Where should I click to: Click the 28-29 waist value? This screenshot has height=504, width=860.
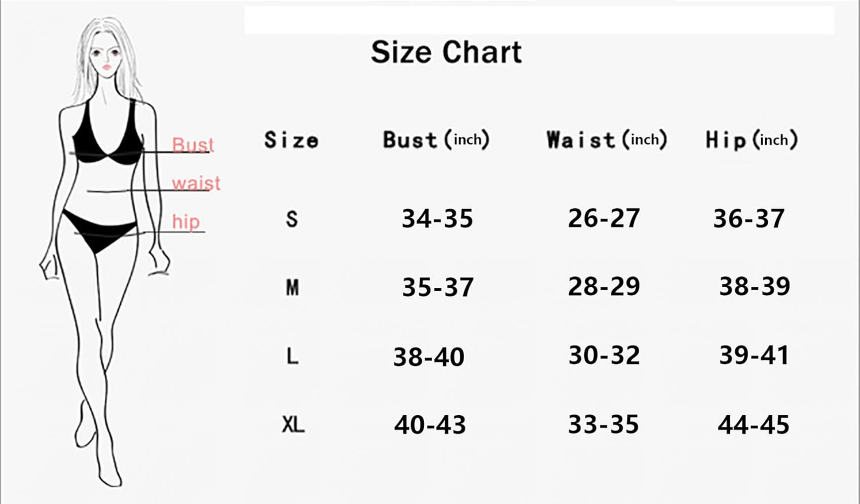point(604,286)
